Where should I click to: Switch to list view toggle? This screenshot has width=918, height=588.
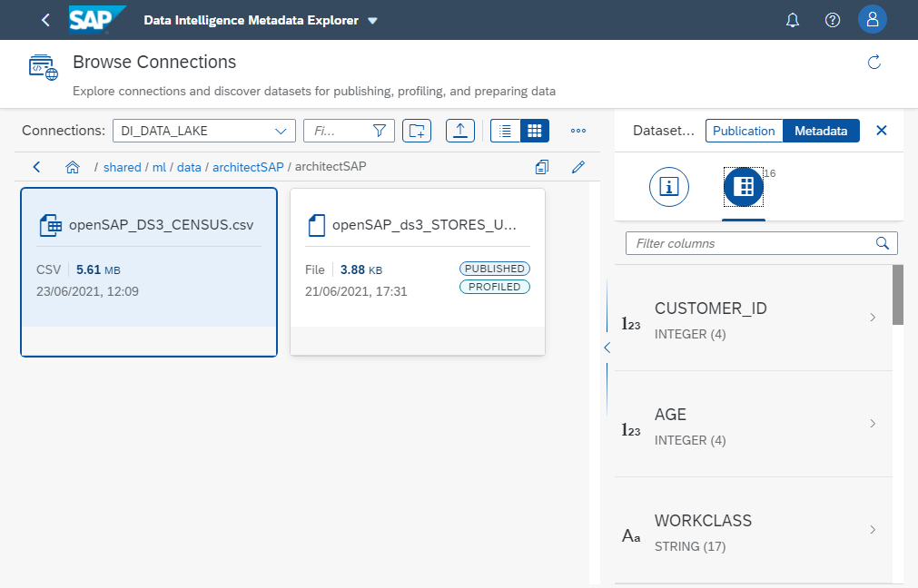[506, 131]
